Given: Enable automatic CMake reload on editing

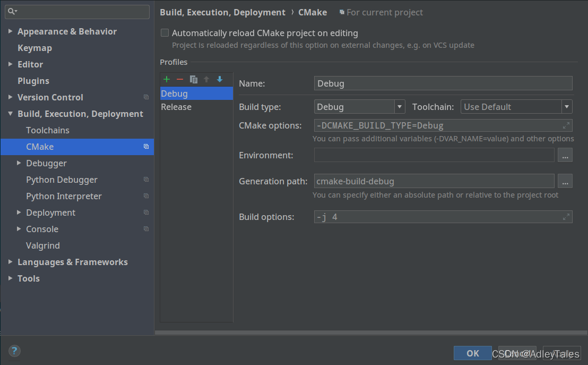Looking at the screenshot, I should tap(165, 33).
